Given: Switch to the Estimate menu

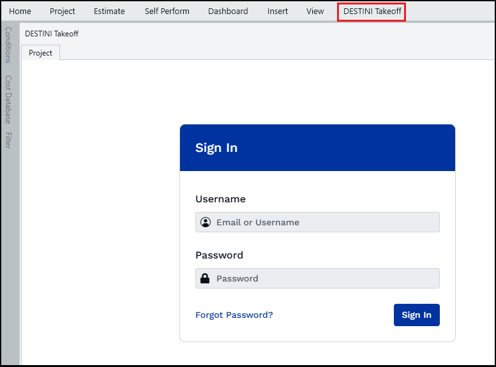Looking at the screenshot, I should click(109, 11).
